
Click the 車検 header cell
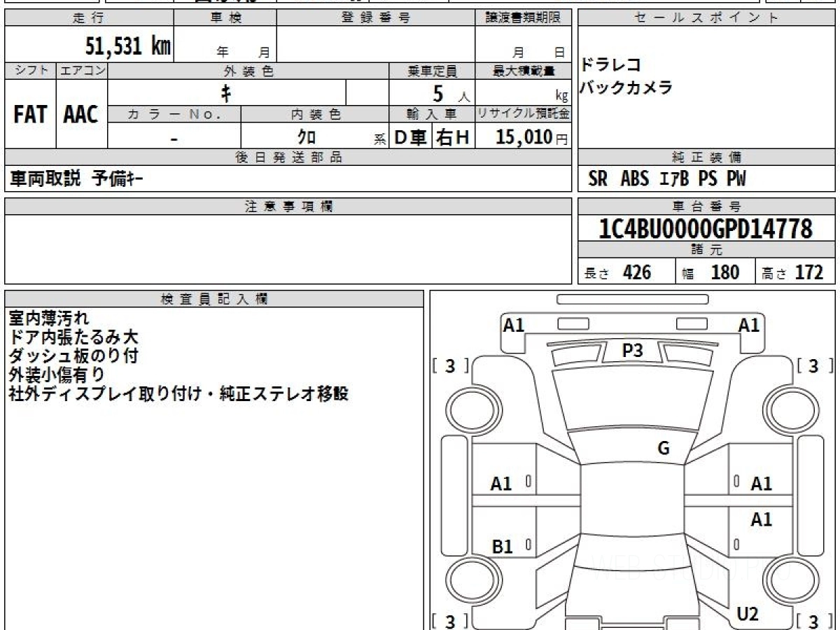(225, 18)
